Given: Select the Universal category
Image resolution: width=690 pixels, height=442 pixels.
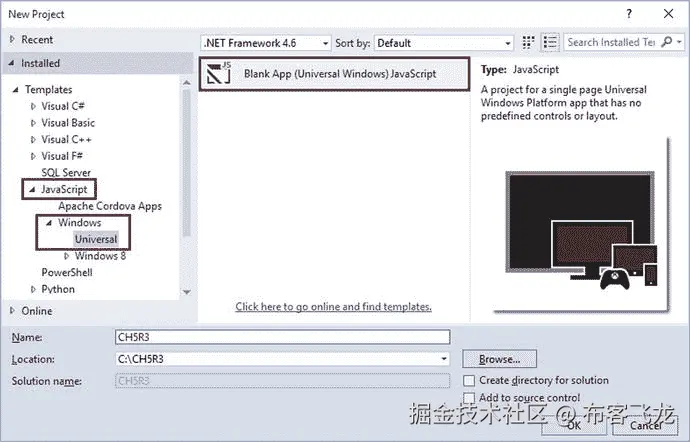Looking at the screenshot, I should click(x=96, y=239).
